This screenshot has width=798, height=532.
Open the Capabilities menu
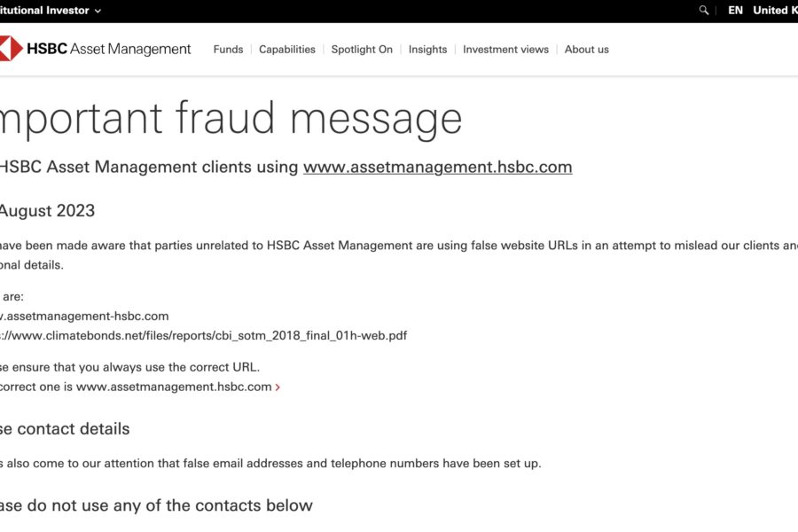click(287, 50)
